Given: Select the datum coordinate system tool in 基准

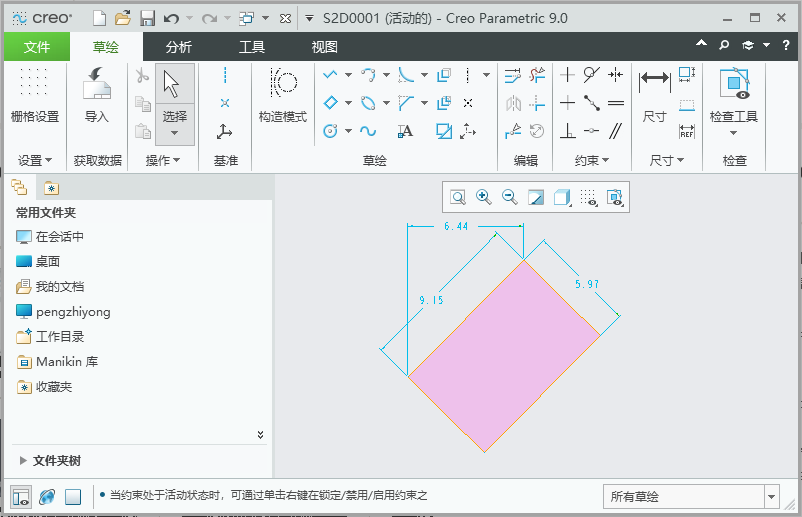Looking at the screenshot, I should 224,132.
